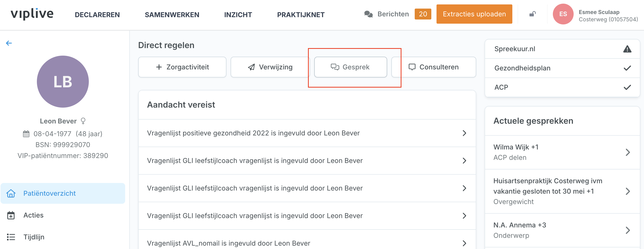Expand the Wilma Wijk conversation chevron
Image resolution: width=644 pixels, height=249 pixels.
(628, 152)
